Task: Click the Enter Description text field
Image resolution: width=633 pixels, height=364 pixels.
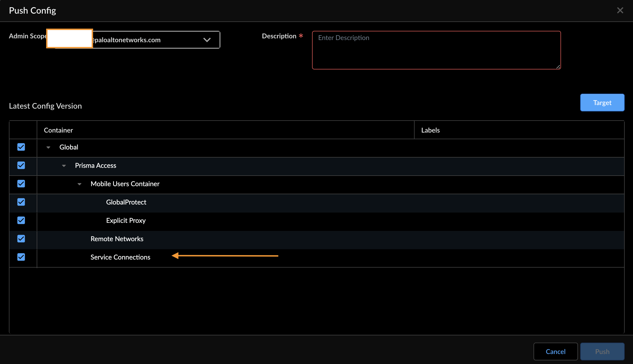Action: [436, 50]
